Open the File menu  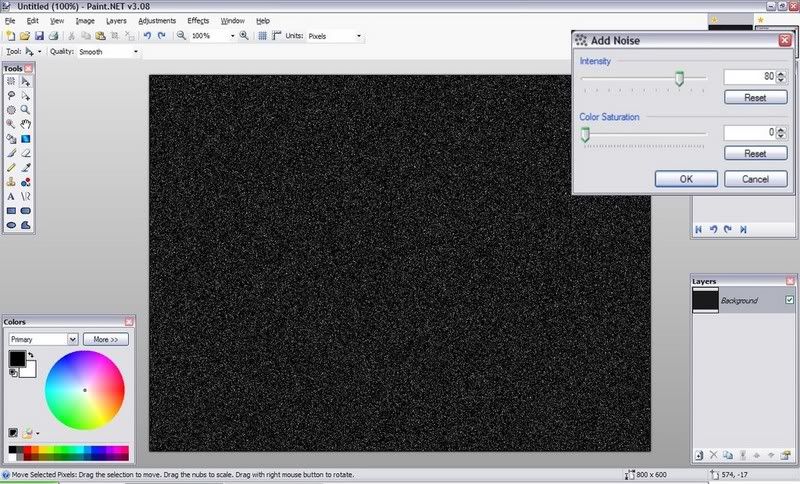[x=10, y=21]
